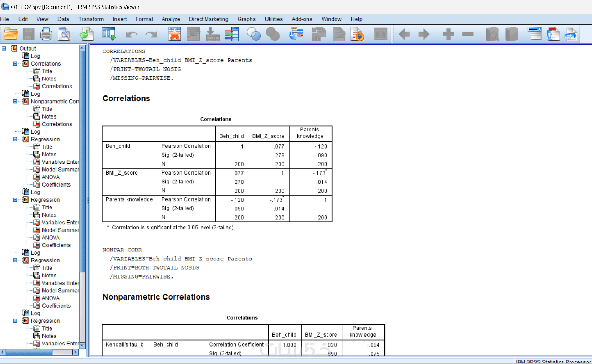
Task: Click the Demote right arrow icon
Action: coord(424,34)
